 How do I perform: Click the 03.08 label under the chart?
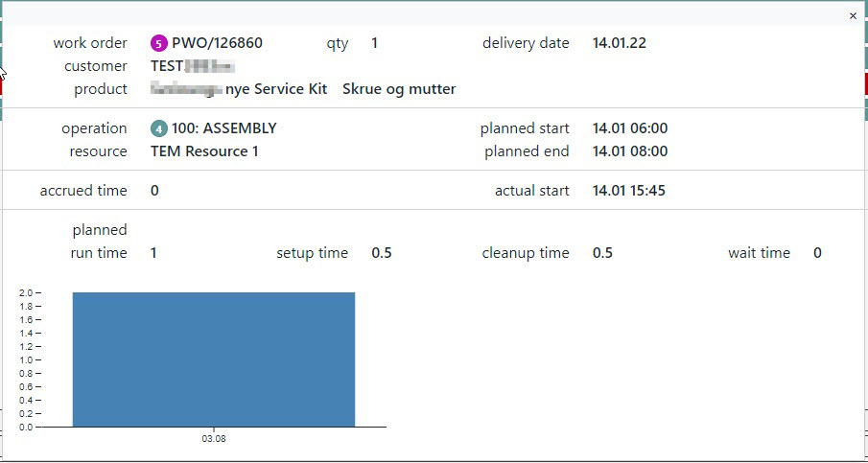[214, 438]
